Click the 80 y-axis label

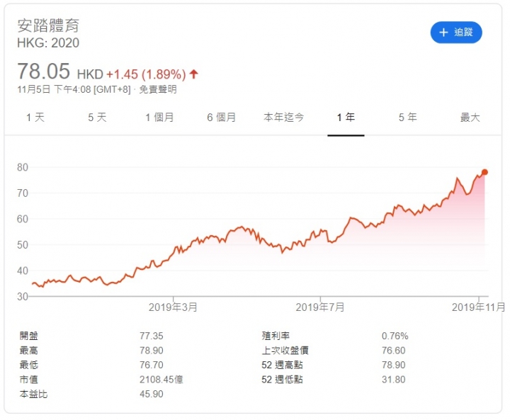(x=23, y=167)
